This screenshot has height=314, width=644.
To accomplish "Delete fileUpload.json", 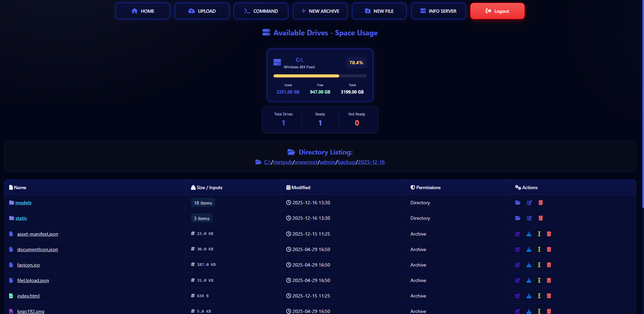I will [x=549, y=280].
